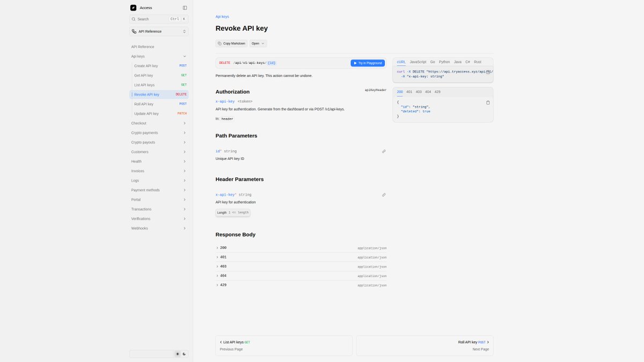Expand the Health group
The image size is (644, 362).
(159, 161)
